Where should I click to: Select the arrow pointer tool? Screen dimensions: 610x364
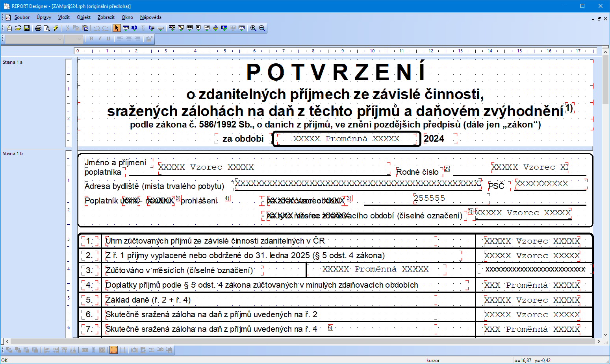coord(117,28)
